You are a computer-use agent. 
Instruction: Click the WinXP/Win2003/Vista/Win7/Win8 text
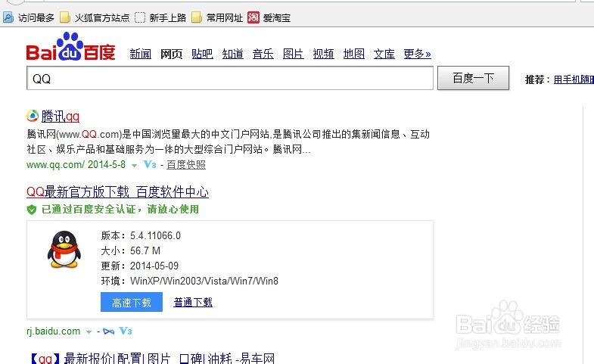[x=204, y=281]
